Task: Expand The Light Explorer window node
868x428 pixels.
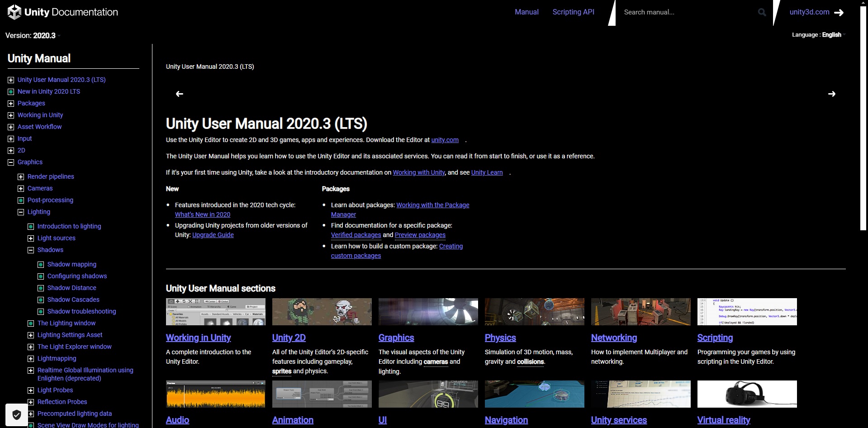Action: tap(31, 347)
